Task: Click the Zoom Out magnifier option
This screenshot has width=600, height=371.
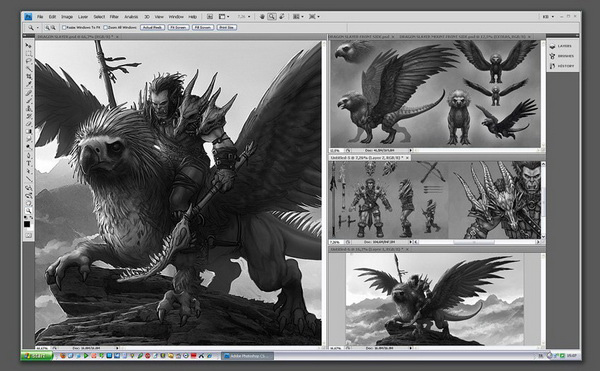Action: pyautogui.click(x=53, y=28)
